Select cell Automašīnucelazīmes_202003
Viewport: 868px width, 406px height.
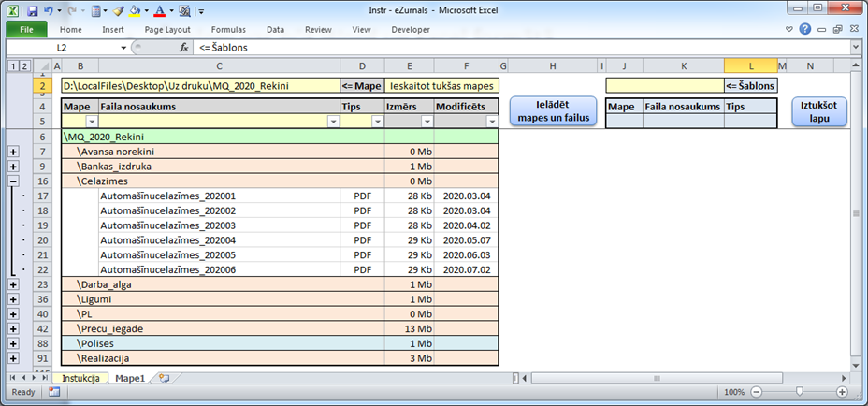click(x=219, y=225)
